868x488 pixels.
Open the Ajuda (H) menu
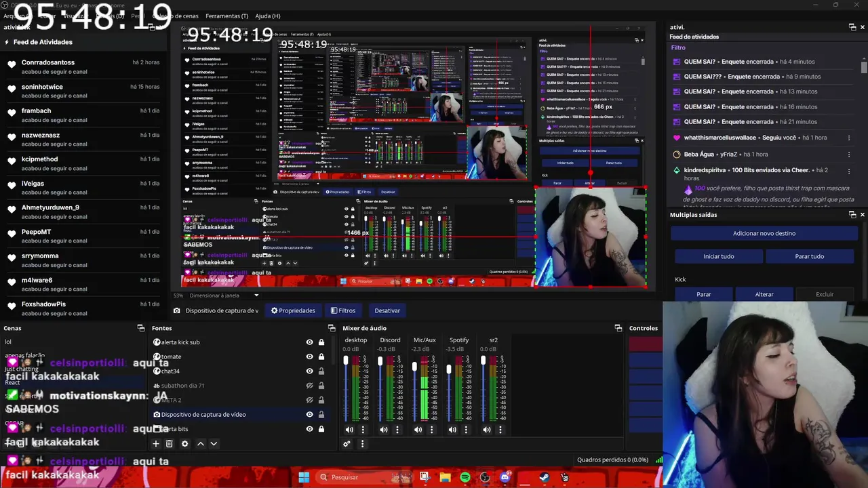click(x=267, y=16)
